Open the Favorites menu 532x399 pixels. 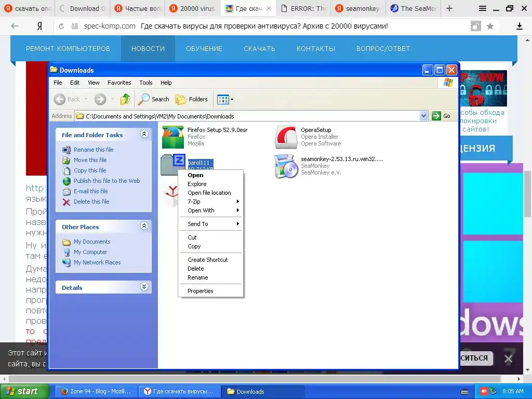(x=119, y=83)
